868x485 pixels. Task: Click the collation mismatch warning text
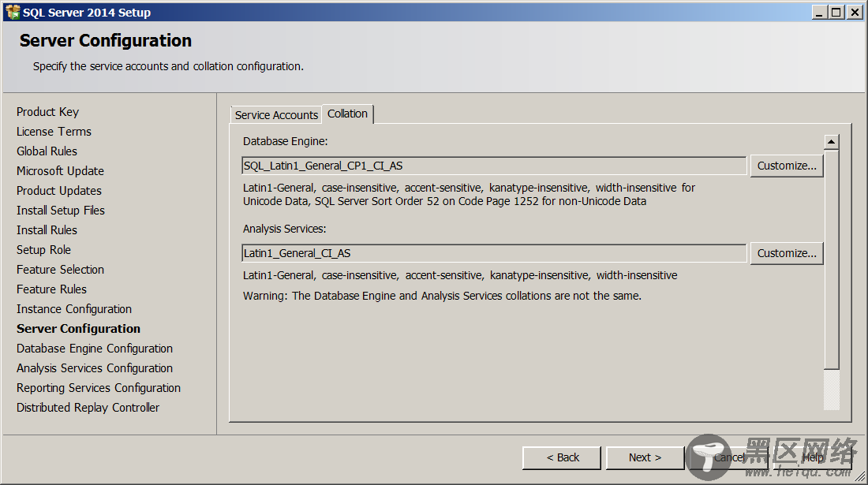(x=442, y=296)
